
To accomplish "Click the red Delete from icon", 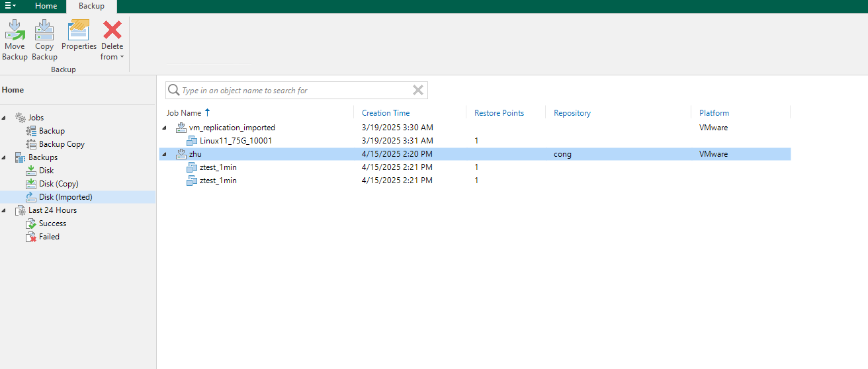I will (x=112, y=30).
